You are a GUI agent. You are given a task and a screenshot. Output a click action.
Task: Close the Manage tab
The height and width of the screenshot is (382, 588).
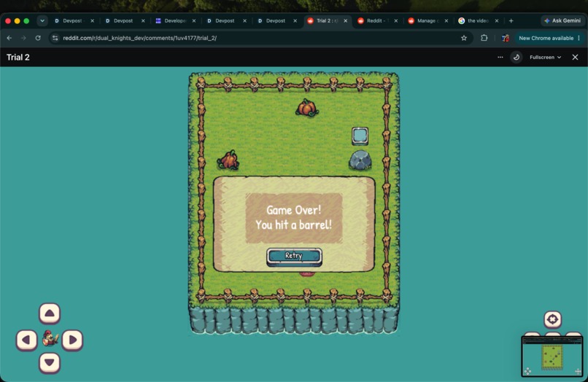click(446, 20)
